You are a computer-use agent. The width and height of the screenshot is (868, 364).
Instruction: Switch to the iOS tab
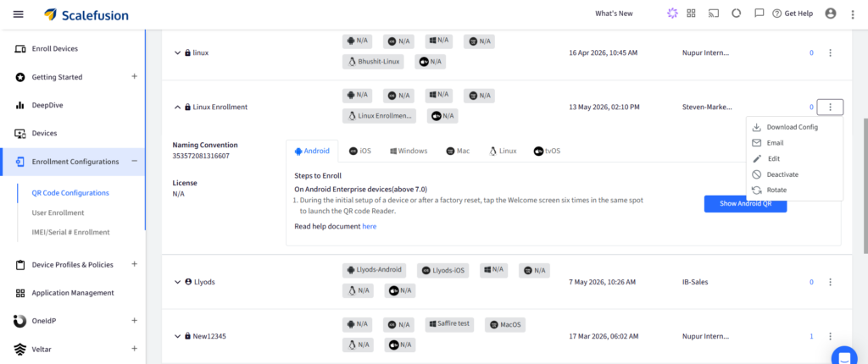click(x=359, y=151)
